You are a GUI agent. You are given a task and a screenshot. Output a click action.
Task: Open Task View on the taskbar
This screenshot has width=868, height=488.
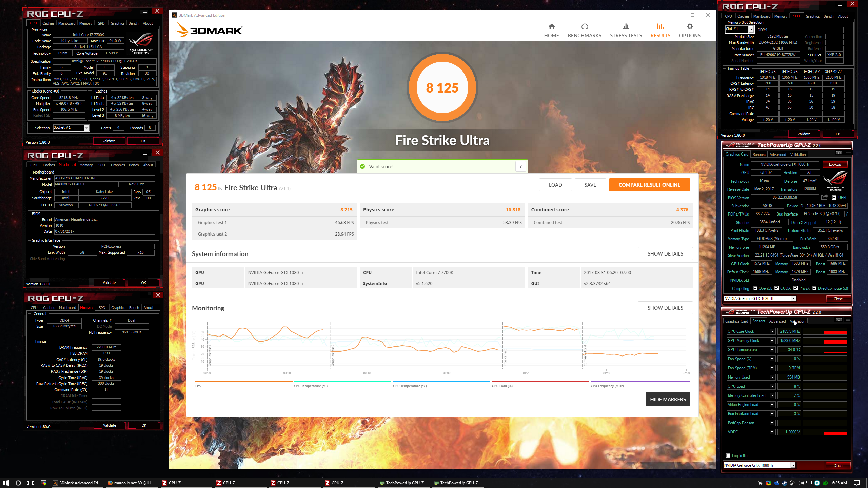(31, 483)
